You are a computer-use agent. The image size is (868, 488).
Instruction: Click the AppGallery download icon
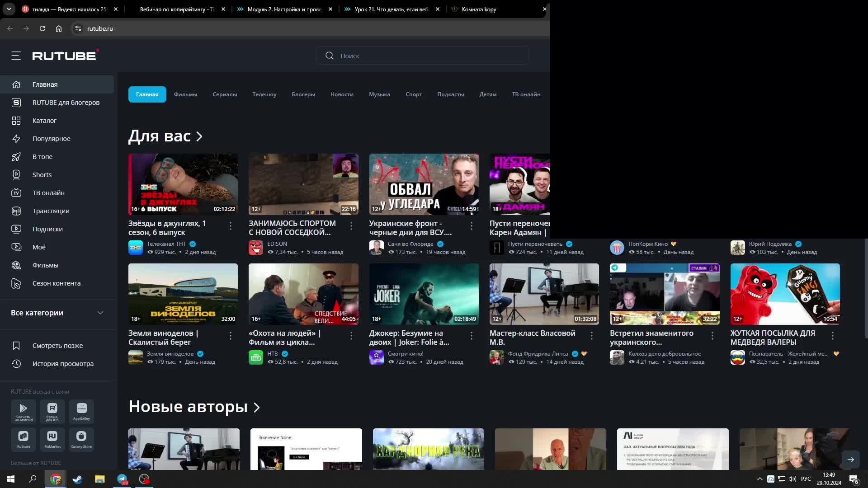tap(81, 411)
